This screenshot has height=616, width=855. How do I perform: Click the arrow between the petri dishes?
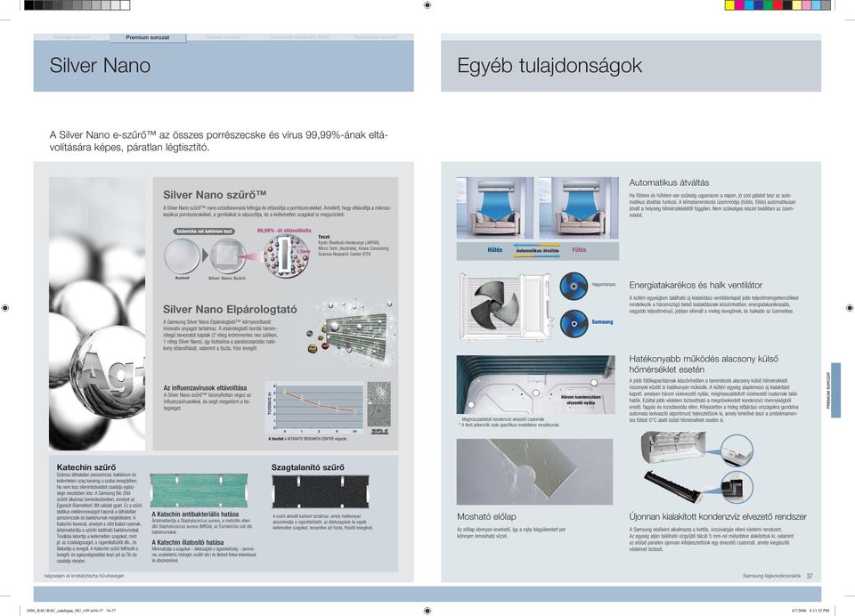pos(205,255)
